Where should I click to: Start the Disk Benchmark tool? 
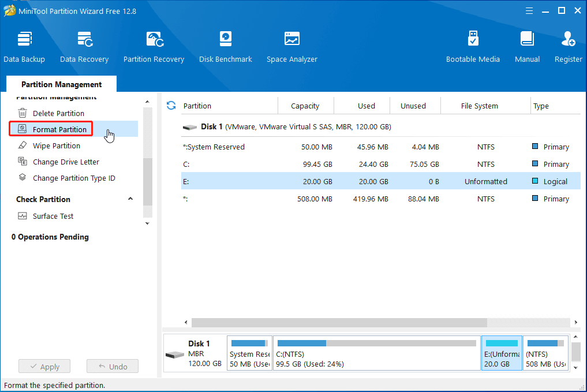pyautogui.click(x=225, y=47)
